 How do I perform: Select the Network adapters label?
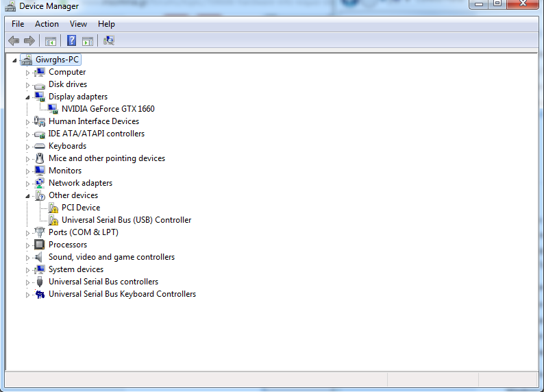[x=80, y=183]
